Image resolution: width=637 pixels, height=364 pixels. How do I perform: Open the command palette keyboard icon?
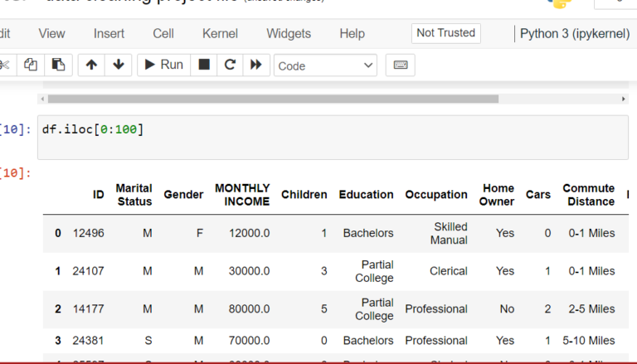pyautogui.click(x=400, y=65)
